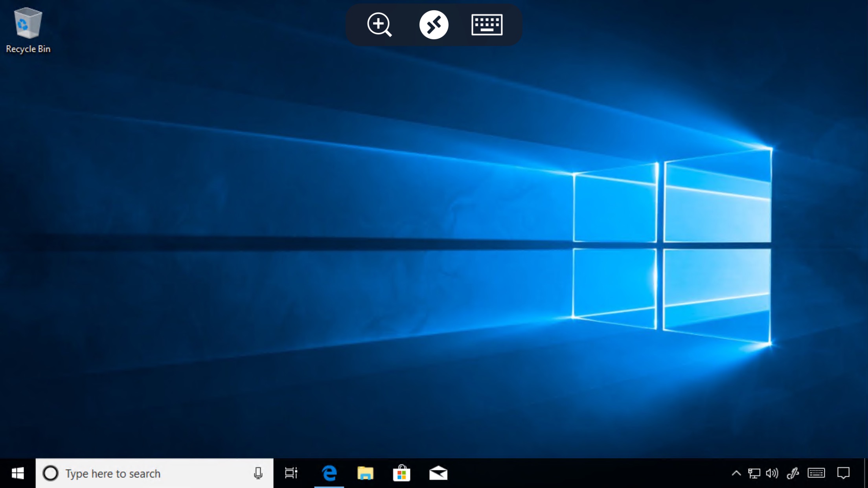
Task: Click the Windows Start button
Action: pyautogui.click(x=17, y=473)
